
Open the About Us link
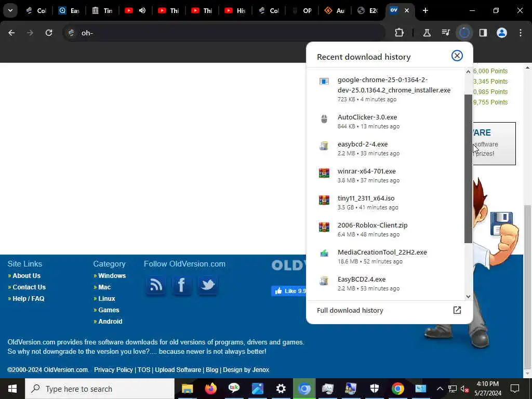point(26,275)
